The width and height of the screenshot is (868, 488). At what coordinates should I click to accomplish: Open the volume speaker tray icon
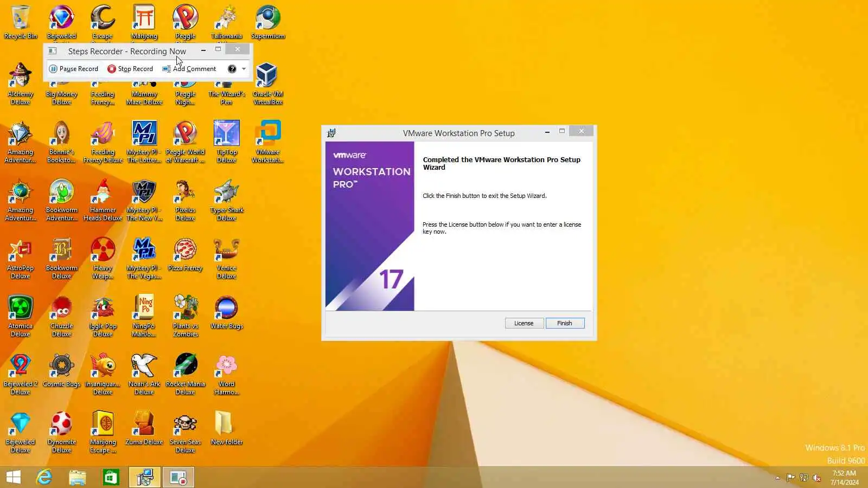coord(816,478)
